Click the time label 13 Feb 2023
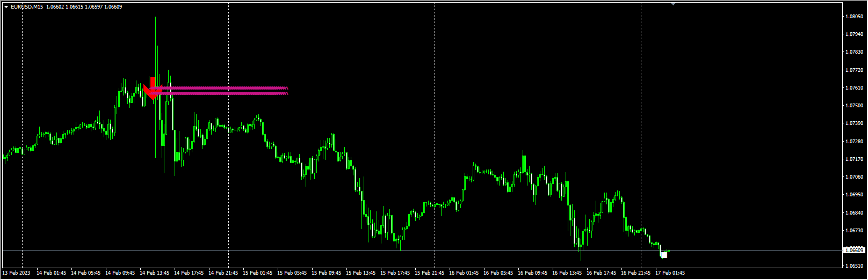The image size is (868, 280). [x=17, y=273]
